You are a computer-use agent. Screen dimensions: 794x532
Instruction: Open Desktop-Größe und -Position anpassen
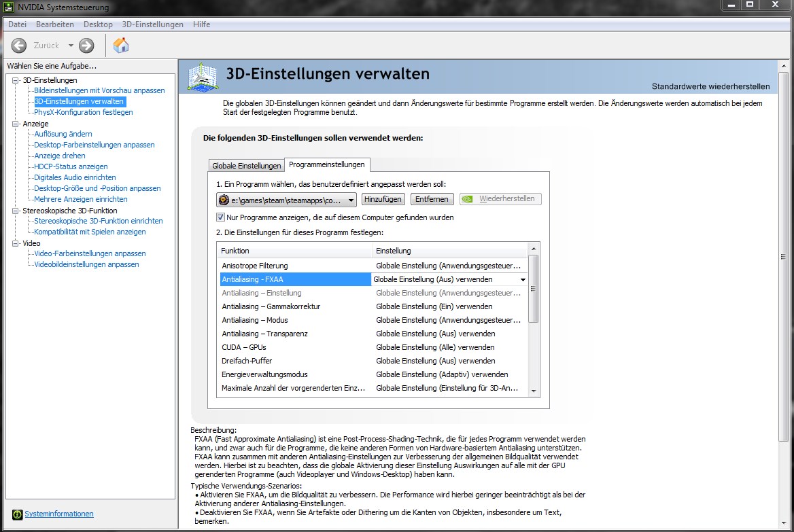point(97,188)
